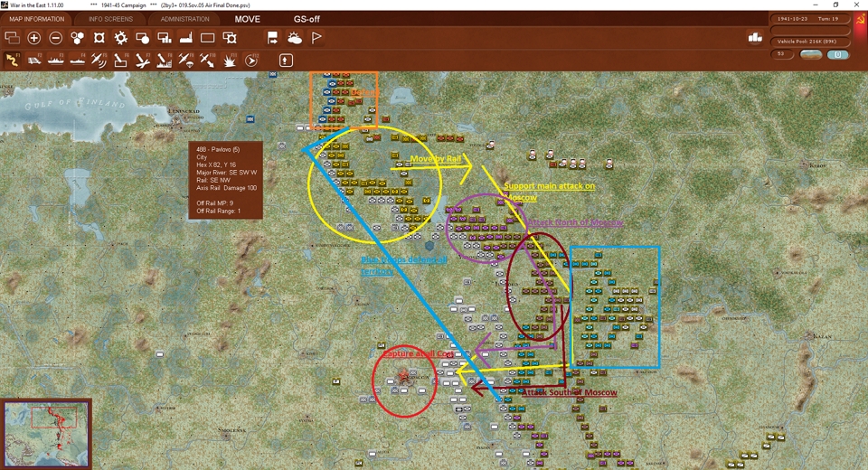Click the Gulf of Finland map label
Viewport: 868px width, 470px height.
coord(75,103)
